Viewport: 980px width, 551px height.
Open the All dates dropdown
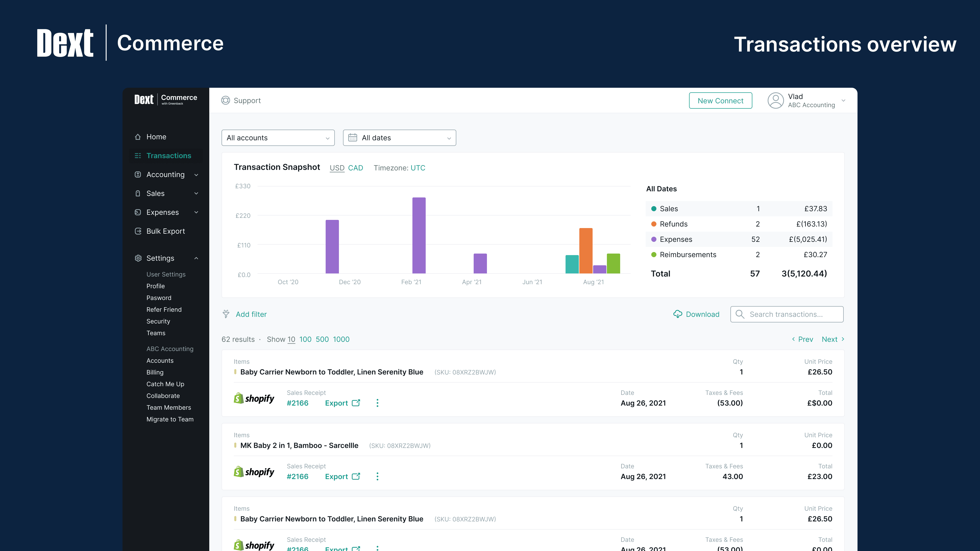[399, 138]
